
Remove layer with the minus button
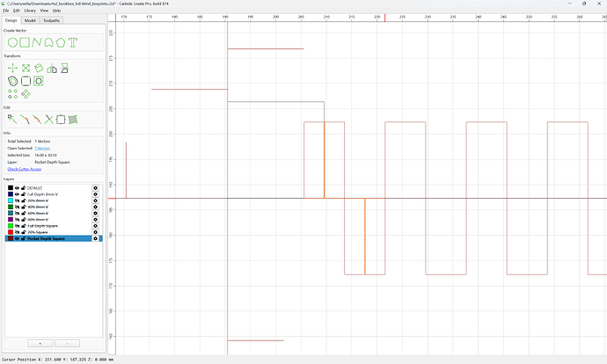(68, 344)
